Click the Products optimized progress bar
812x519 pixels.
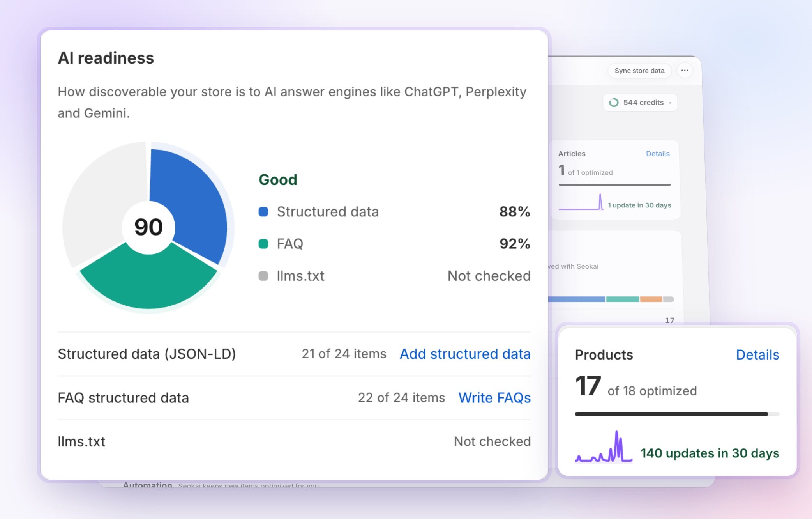click(x=677, y=414)
